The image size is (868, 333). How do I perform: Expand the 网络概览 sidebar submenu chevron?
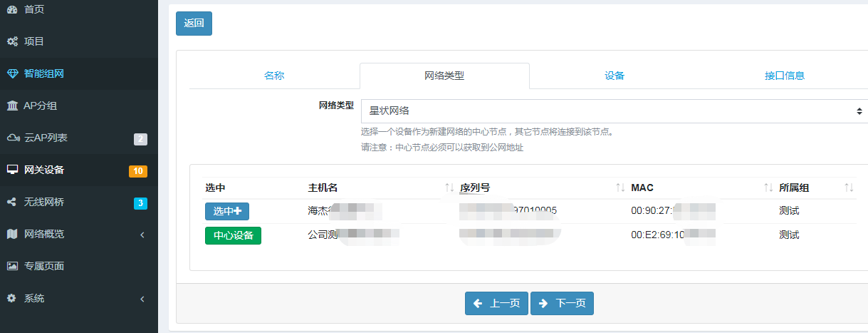142,234
